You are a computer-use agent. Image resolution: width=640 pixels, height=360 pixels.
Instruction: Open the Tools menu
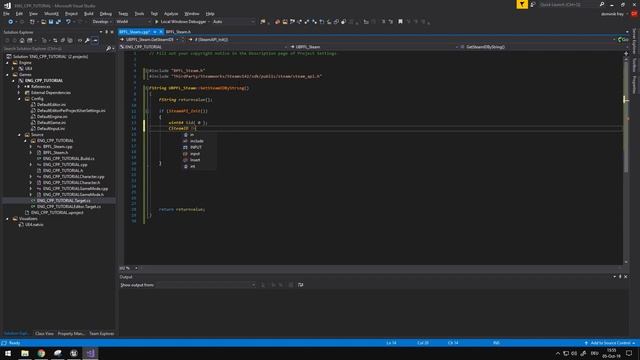[139, 13]
